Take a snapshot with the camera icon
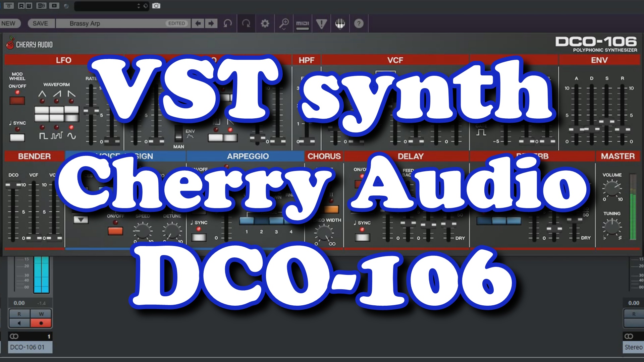Viewport: 644px width, 362px height. 156,6
